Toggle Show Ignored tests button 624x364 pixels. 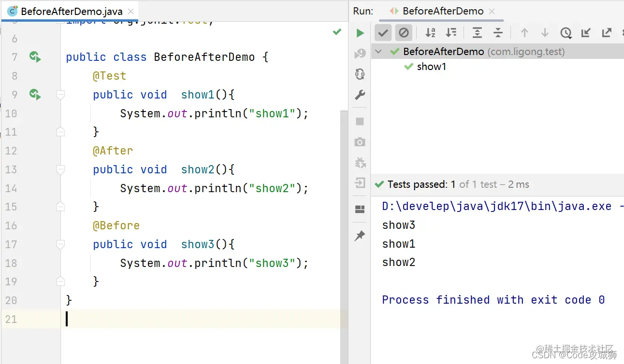[404, 33]
